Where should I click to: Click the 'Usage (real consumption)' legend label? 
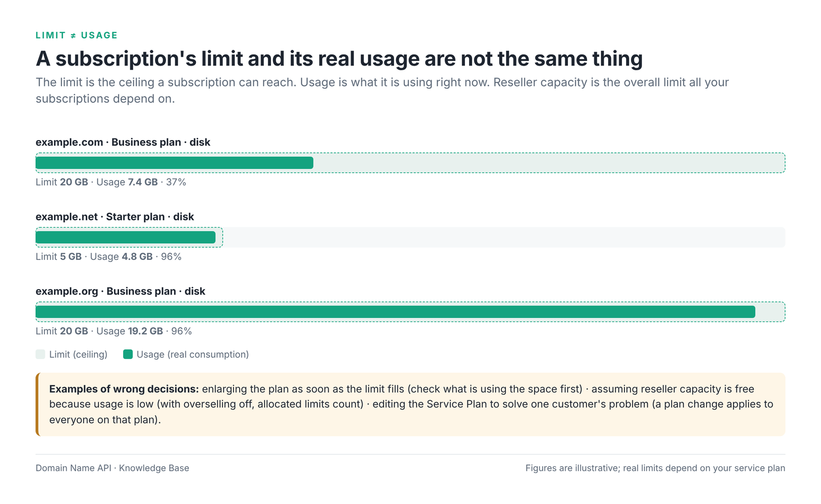click(x=192, y=354)
